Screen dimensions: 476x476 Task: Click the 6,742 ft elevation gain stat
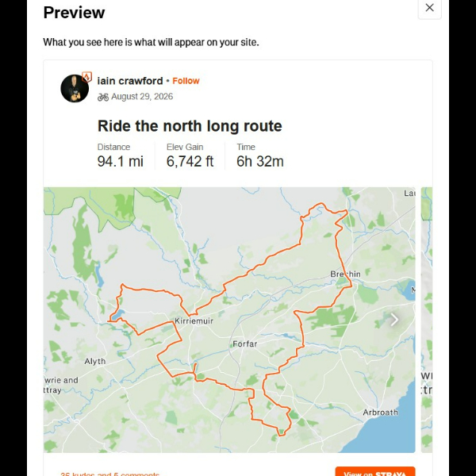pyautogui.click(x=190, y=161)
